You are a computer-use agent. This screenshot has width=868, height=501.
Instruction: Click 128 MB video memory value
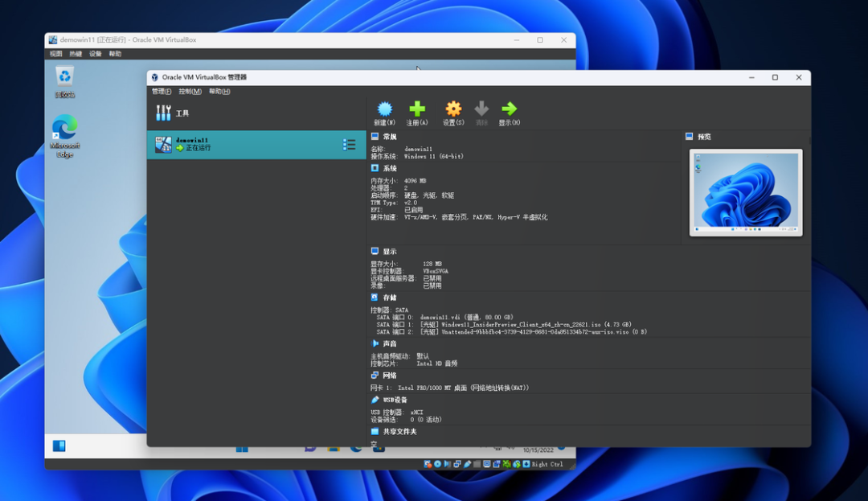[432, 264]
